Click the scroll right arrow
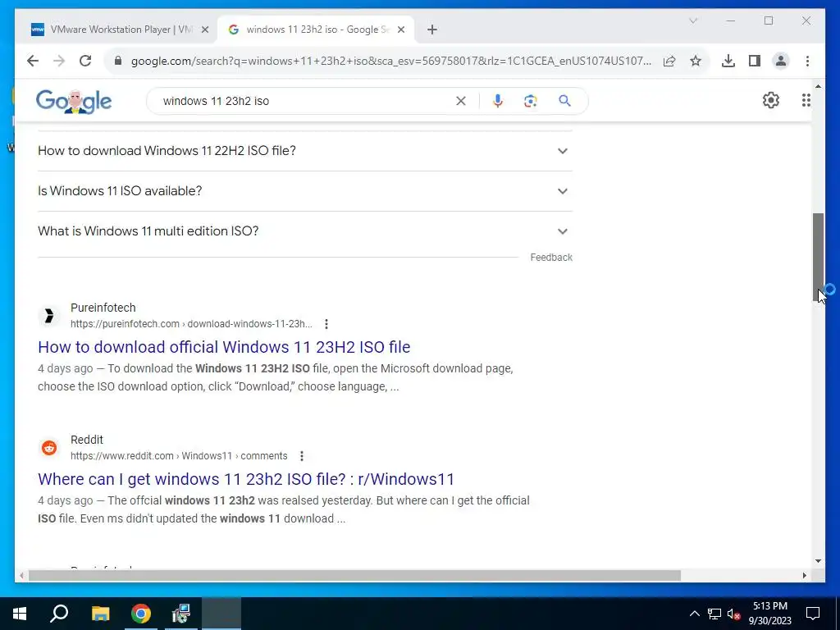The image size is (840, 630). (x=804, y=576)
